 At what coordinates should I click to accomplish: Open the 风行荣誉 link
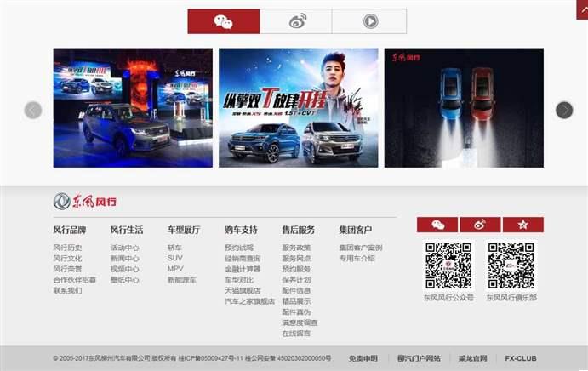(67, 269)
